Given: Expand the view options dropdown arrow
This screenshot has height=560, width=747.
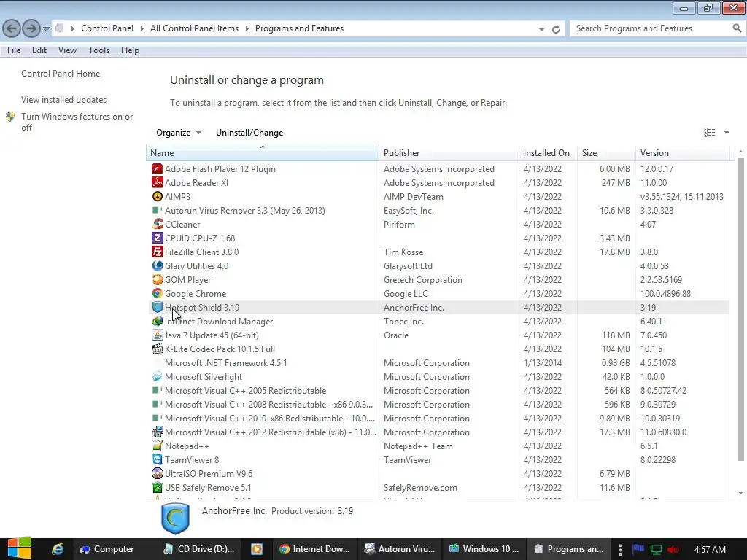Looking at the screenshot, I should 727,133.
